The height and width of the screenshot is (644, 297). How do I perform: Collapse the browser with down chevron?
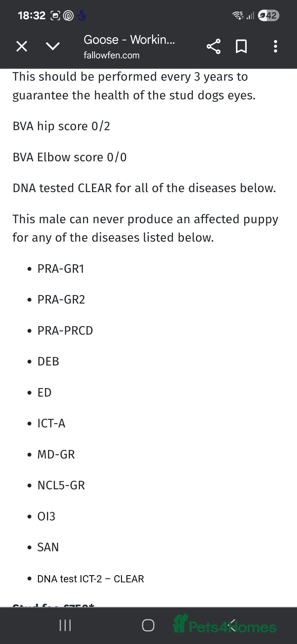(x=53, y=46)
